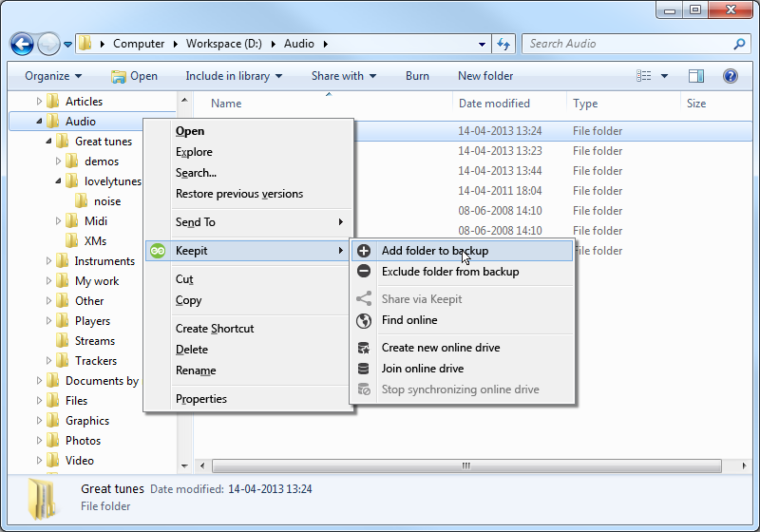Screen dimensions: 760x532
Task: Click the Streams folder icon in tree
Action: (x=62, y=341)
